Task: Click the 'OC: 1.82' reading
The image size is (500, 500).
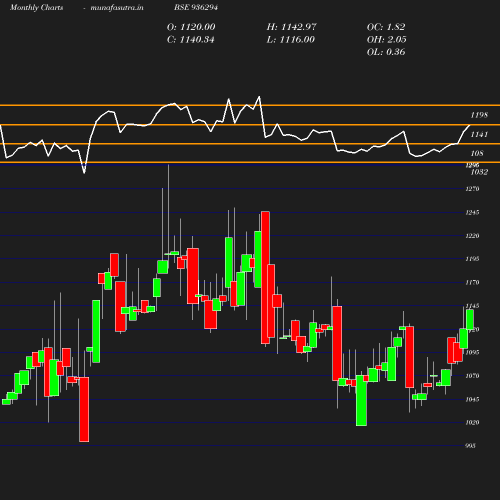Action: click(x=386, y=27)
